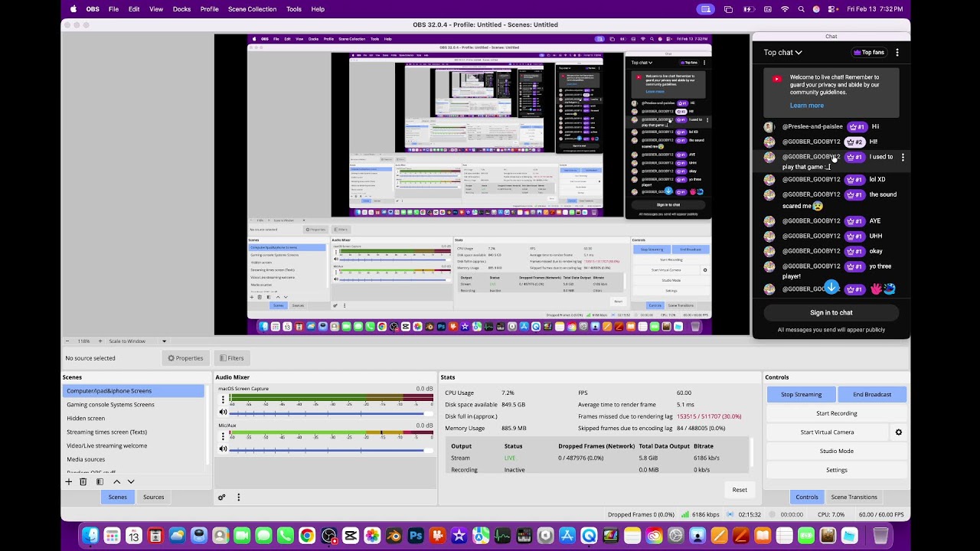Select the Media sources scene
This screenshot has height=551, width=980.
(133, 460)
